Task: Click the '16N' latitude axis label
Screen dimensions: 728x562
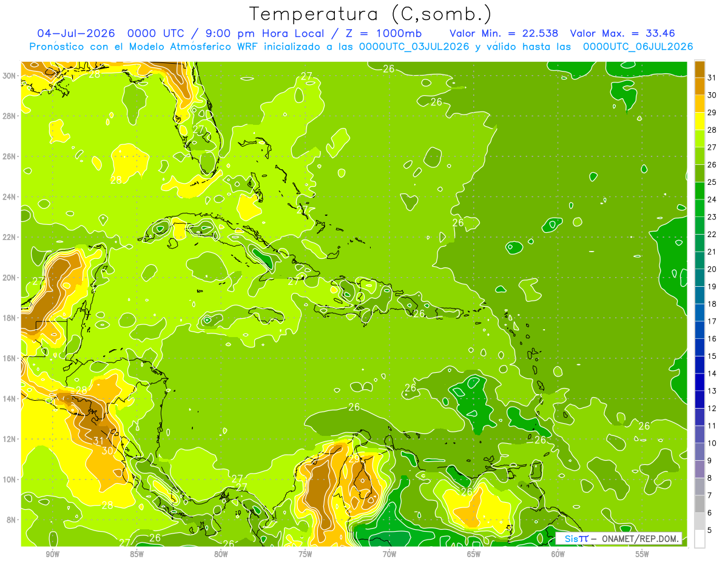Action: pos(9,358)
